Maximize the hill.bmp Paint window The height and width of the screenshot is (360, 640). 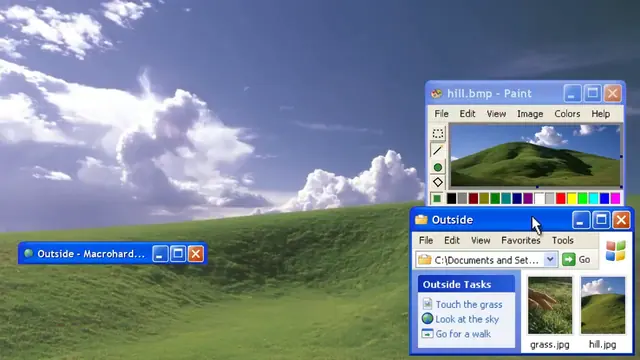[x=593, y=93]
